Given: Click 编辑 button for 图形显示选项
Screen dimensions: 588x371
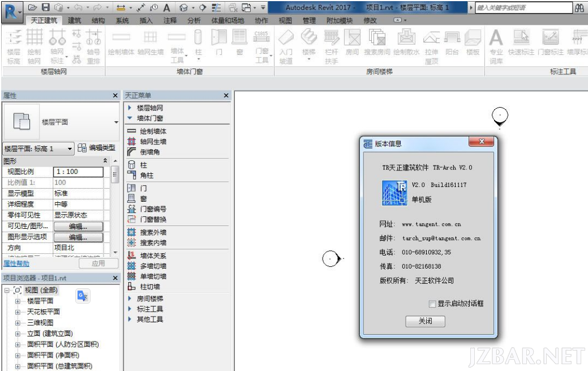Looking at the screenshot, I should 78,237.
